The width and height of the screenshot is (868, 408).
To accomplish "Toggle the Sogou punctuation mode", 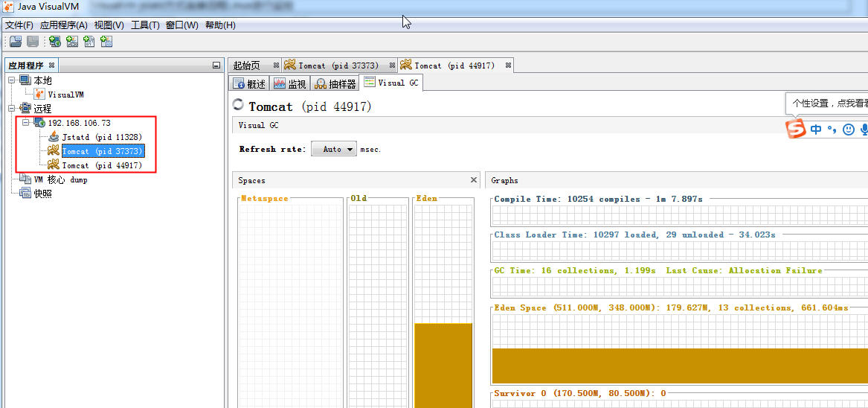I will pos(832,129).
